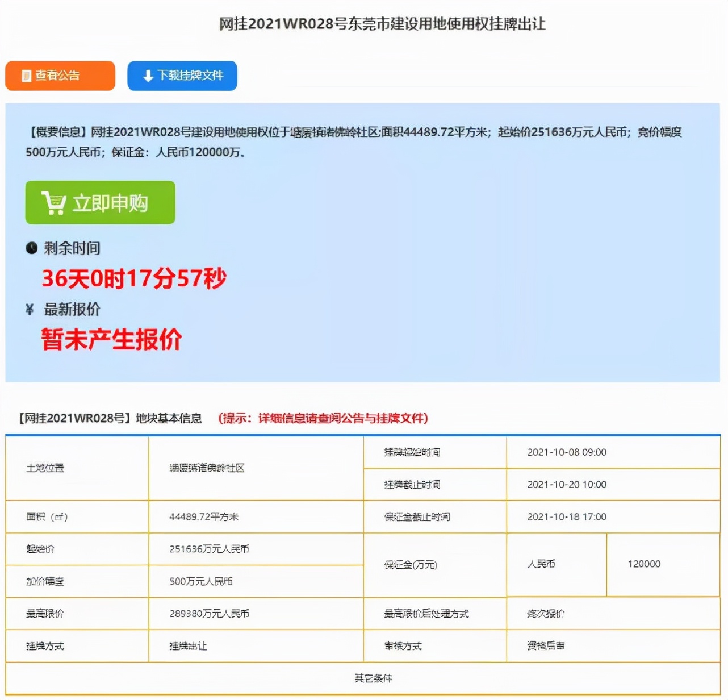Click the download arrow icon on 下载挂牌文件
This screenshot has height=700, width=728.
[147, 75]
